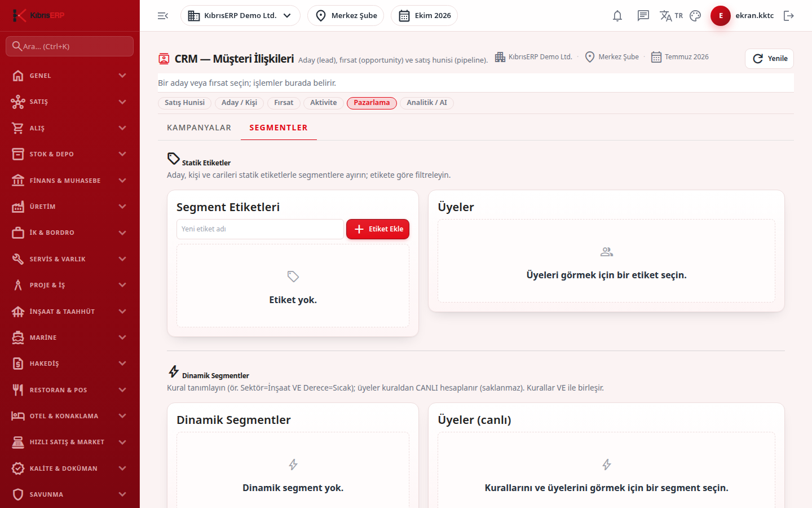Expand the İnşaat & Taahhüt chevron
This screenshot has height=508, width=812.
tap(122, 312)
